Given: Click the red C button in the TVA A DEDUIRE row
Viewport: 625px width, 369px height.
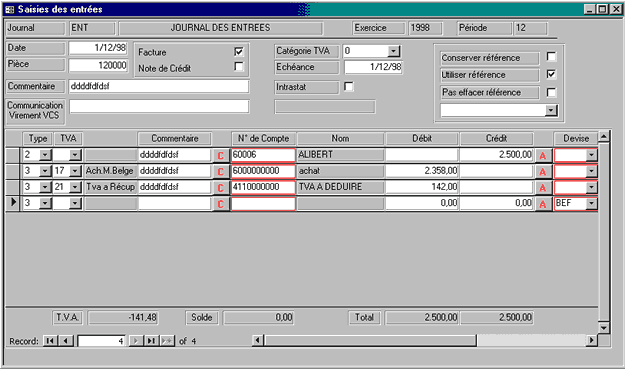Looking at the screenshot, I should [220, 187].
